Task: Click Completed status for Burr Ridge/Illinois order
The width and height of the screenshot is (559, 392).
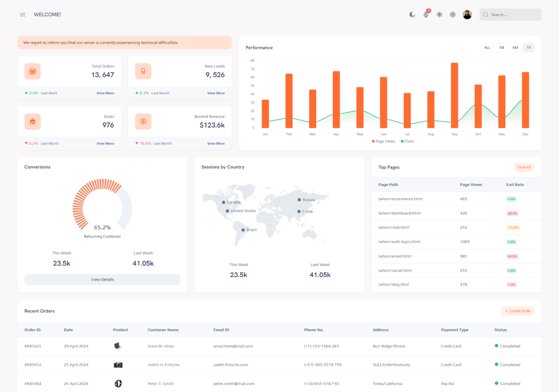Action: coord(507,346)
